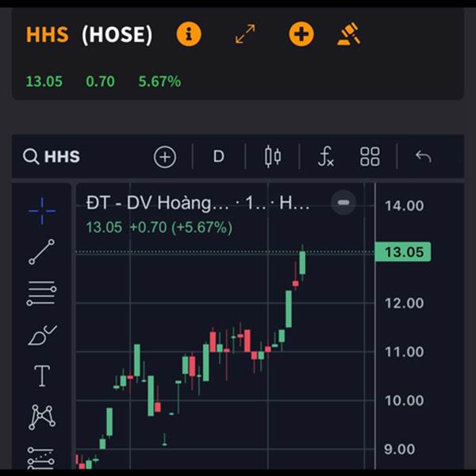Click the green 13.05 price in header
Image resolution: width=476 pixels, height=476 pixels.
point(44,82)
